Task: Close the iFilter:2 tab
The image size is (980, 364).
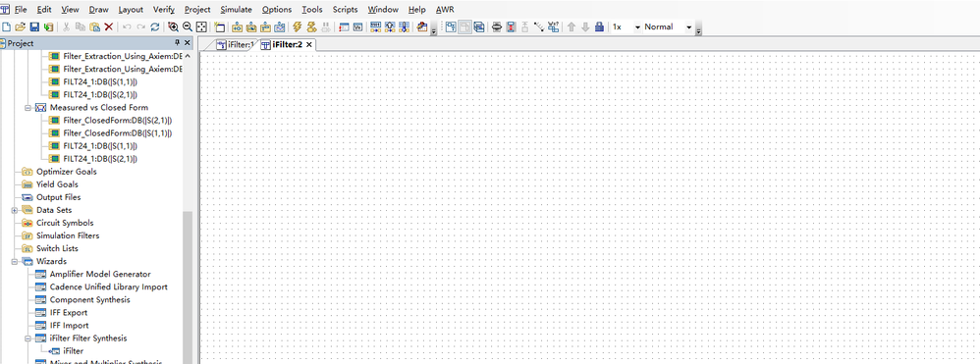Action: pyautogui.click(x=308, y=44)
